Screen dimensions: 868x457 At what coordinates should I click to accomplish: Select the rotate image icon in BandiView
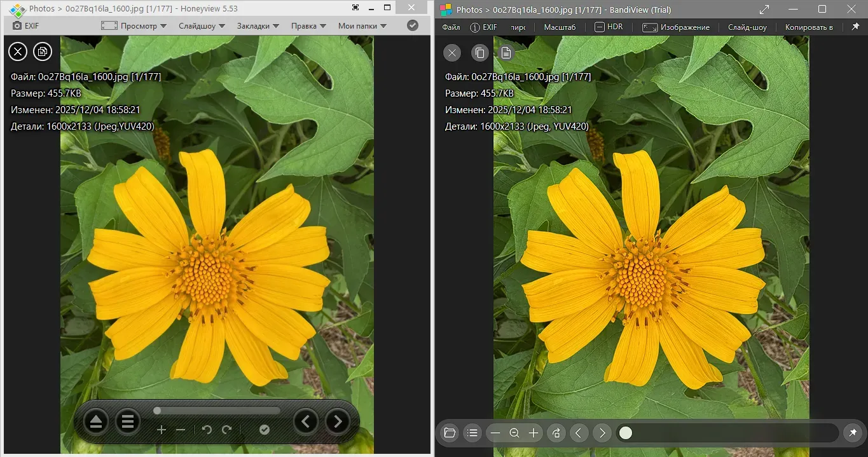(556, 433)
